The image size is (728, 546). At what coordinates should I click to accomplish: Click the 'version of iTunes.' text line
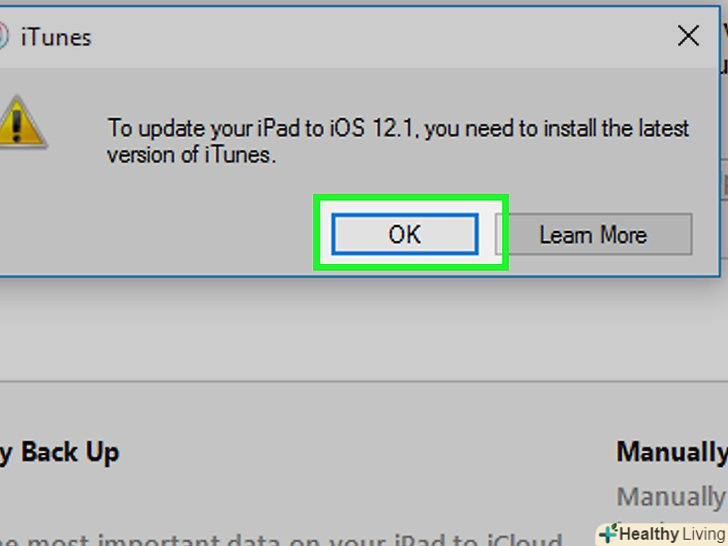191,155
